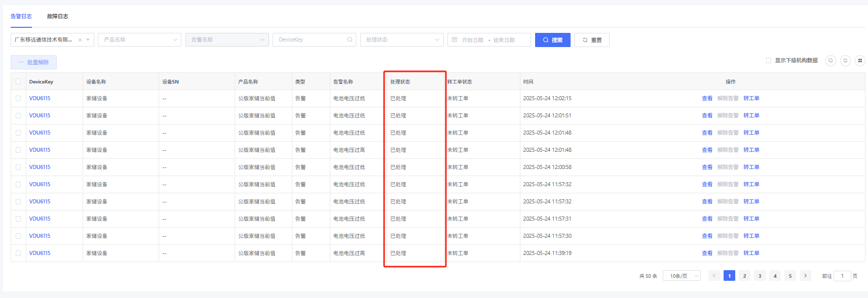
Task: Go to next page with the right arrow
Action: tap(805, 276)
